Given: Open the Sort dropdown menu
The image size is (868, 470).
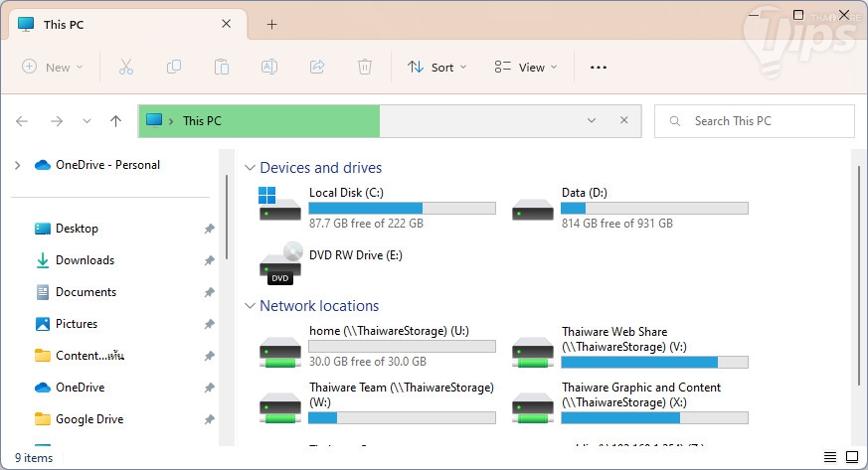Looking at the screenshot, I should point(431,67).
